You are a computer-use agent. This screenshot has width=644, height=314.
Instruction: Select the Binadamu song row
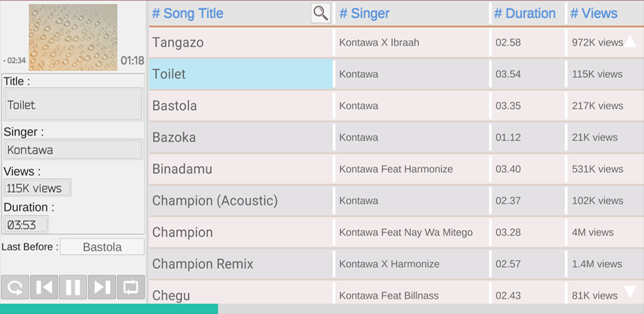click(182, 169)
